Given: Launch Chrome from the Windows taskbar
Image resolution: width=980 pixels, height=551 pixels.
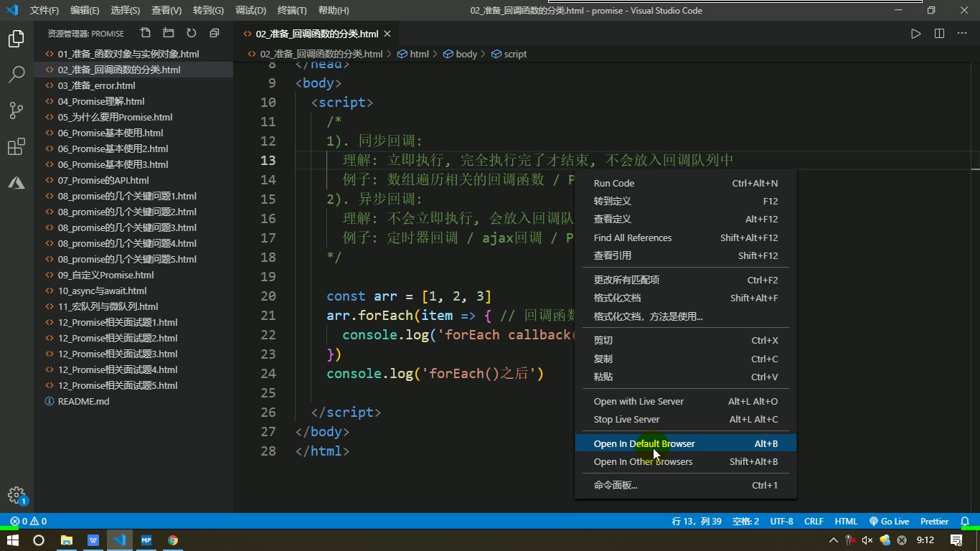Looking at the screenshot, I should pyautogui.click(x=173, y=540).
